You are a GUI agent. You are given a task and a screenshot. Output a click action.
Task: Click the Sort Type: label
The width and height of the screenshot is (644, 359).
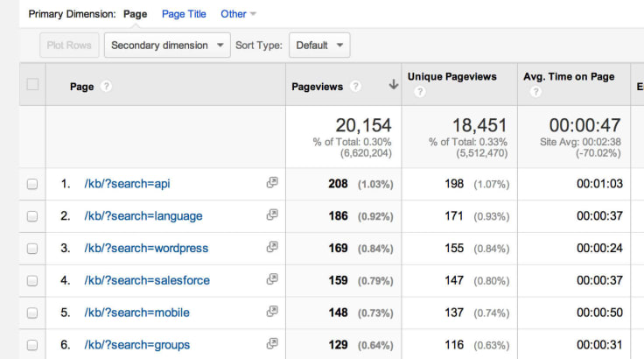pos(259,46)
